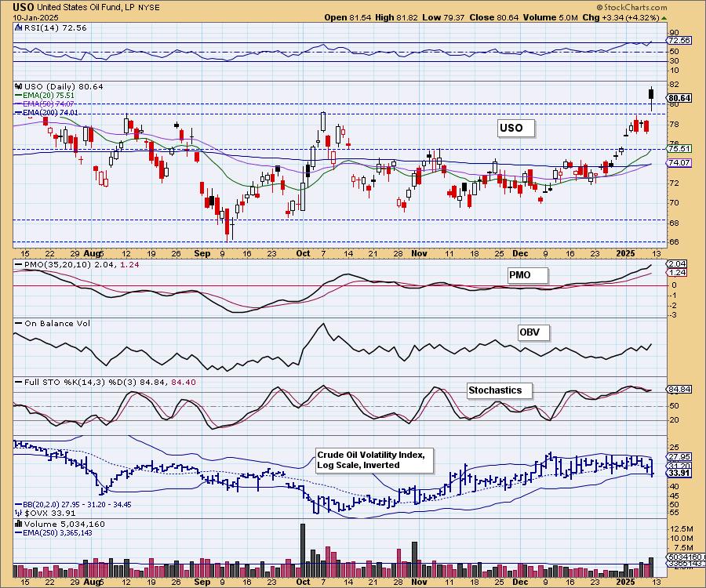Click the Open 81.54 value
This screenshot has width=706, height=588.
pos(348,17)
